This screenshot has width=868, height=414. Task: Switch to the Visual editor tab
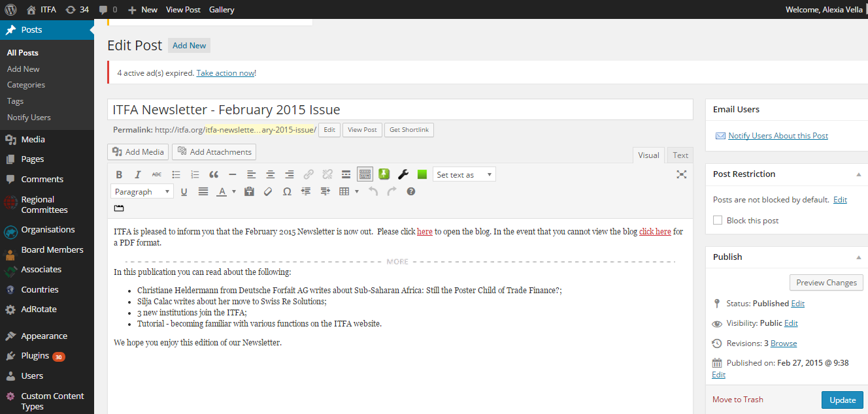coord(648,155)
